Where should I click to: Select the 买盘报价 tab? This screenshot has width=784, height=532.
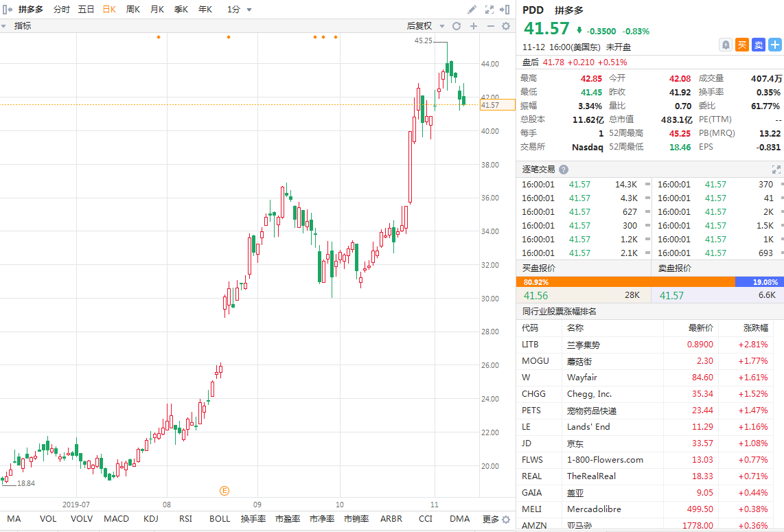[x=584, y=268]
